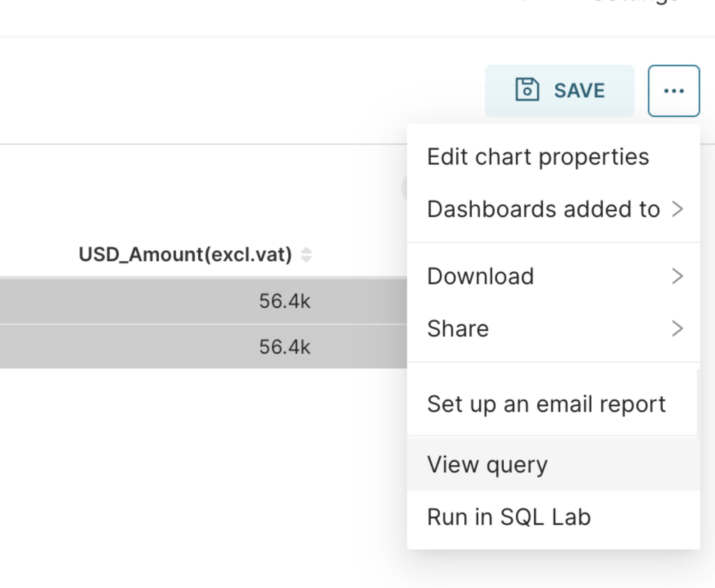Image resolution: width=715 pixels, height=588 pixels.
Task: Click the floppy disk save icon
Action: (x=527, y=89)
